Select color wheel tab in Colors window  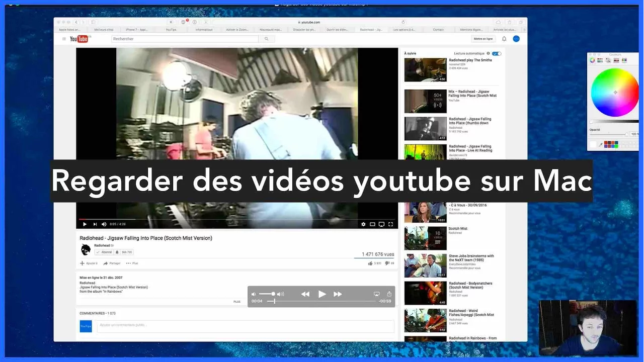tap(592, 60)
